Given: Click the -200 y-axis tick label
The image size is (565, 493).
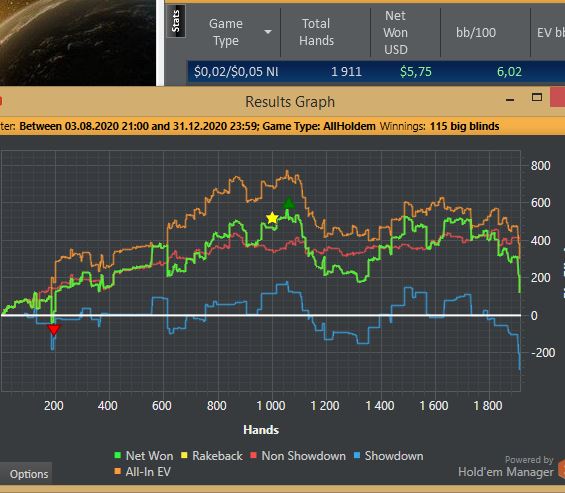Looking at the screenshot, I should tap(543, 352).
